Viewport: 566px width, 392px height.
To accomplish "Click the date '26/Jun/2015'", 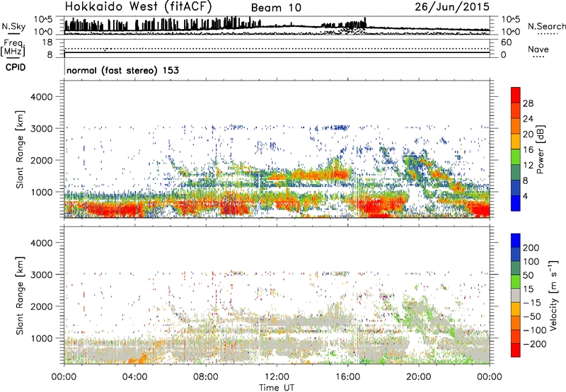I will (452, 7).
